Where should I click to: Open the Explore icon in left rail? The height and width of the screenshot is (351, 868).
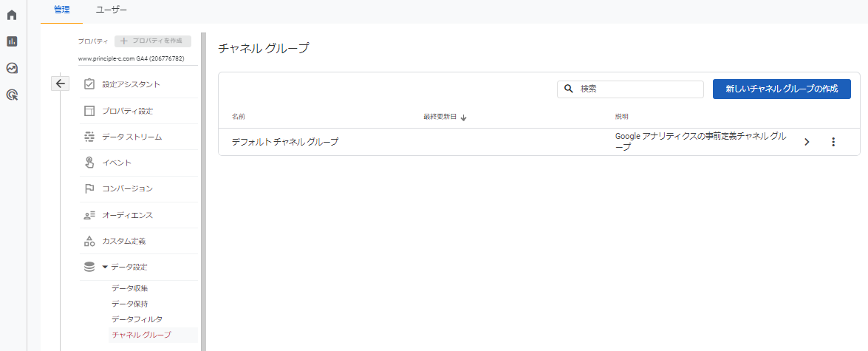[x=12, y=68]
